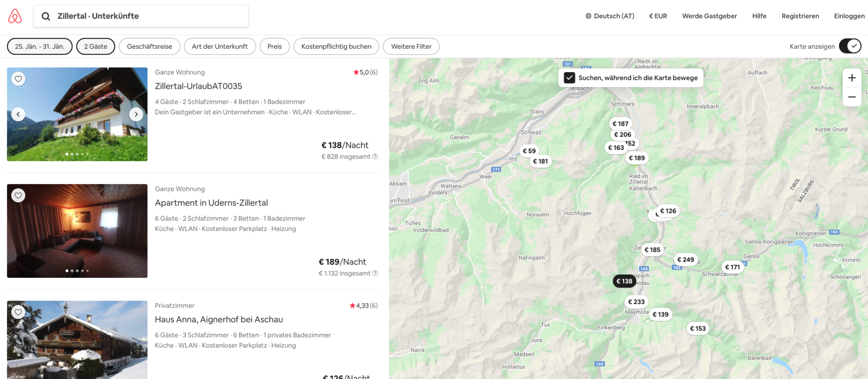Select the € 163 map price marker
868x379 pixels.
[x=616, y=148]
